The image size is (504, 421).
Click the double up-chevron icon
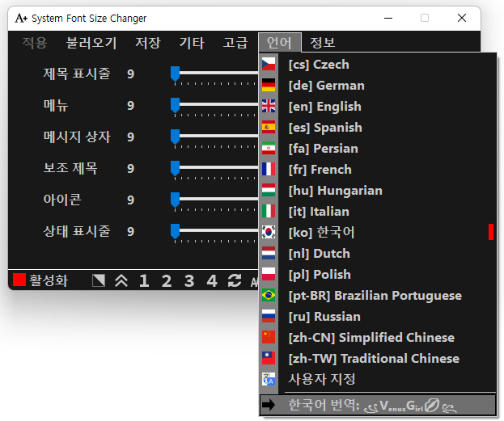click(121, 280)
